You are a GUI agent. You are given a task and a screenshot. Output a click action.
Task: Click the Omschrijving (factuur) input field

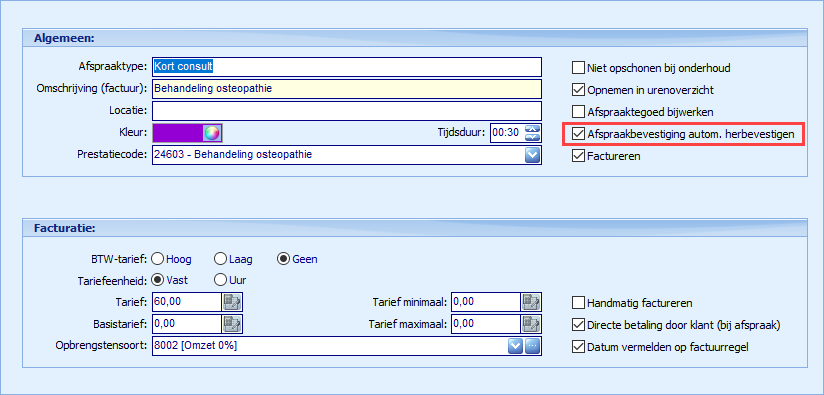coord(347,89)
